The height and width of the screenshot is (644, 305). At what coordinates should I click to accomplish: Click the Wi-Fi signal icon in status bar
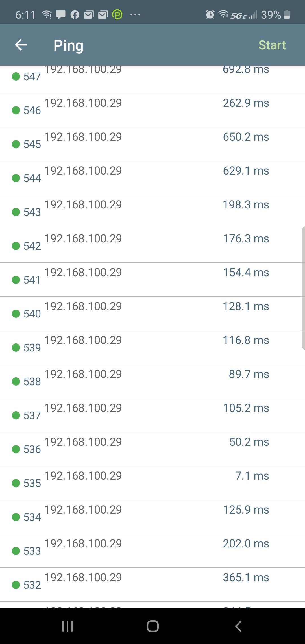click(223, 14)
